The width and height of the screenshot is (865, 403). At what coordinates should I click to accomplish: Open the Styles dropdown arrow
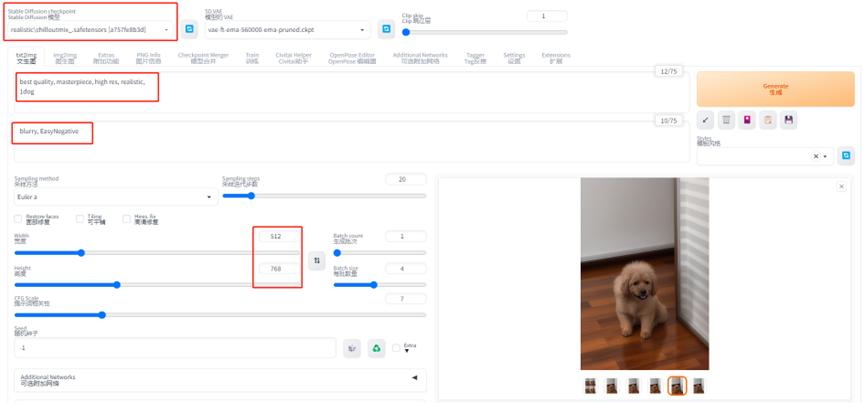point(825,157)
